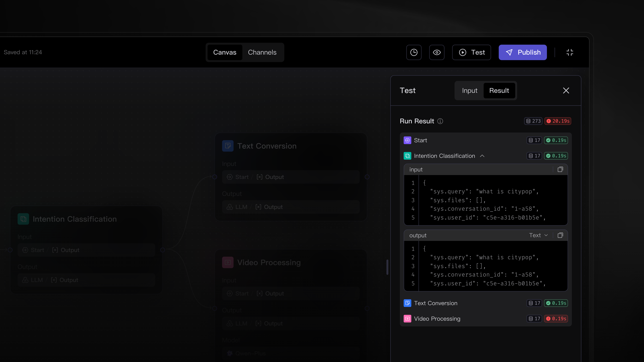Click Intention Classification node's Start Output field
The height and width of the screenshot is (362, 644).
(86, 250)
